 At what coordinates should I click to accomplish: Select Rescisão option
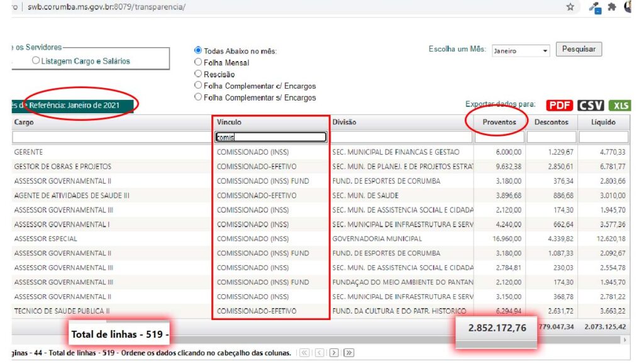click(x=198, y=74)
